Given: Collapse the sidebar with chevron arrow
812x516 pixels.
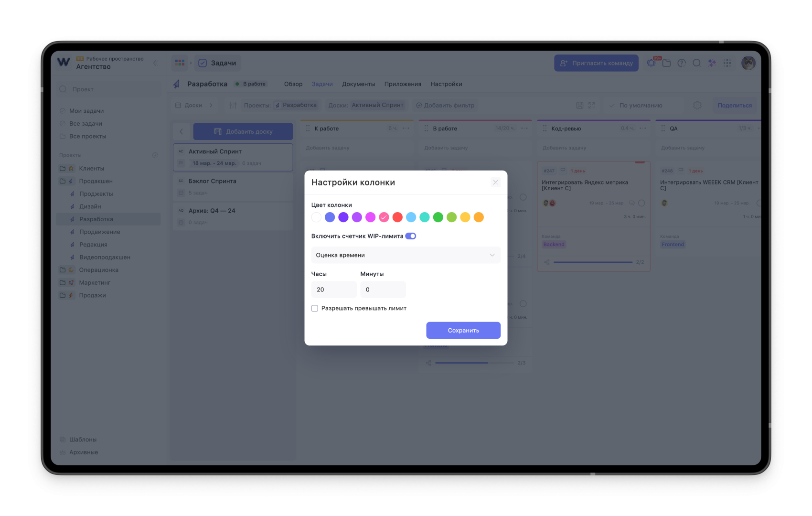Looking at the screenshot, I should coord(155,63).
